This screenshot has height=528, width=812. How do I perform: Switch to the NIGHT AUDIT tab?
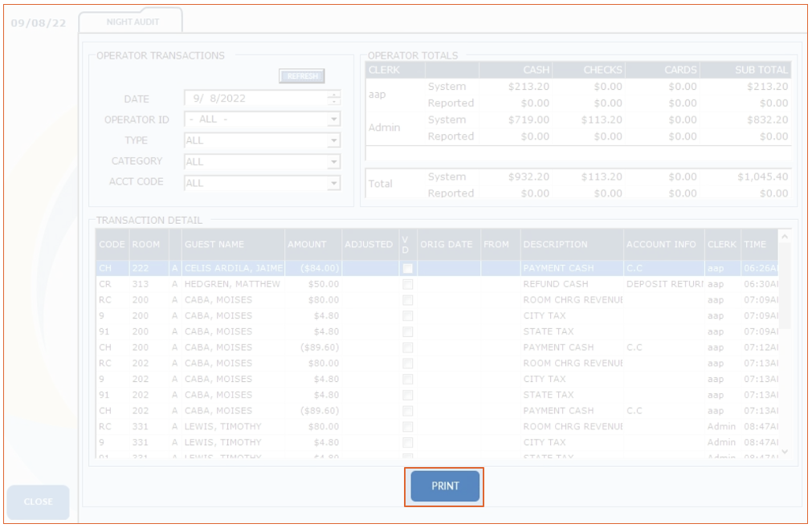click(133, 22)
